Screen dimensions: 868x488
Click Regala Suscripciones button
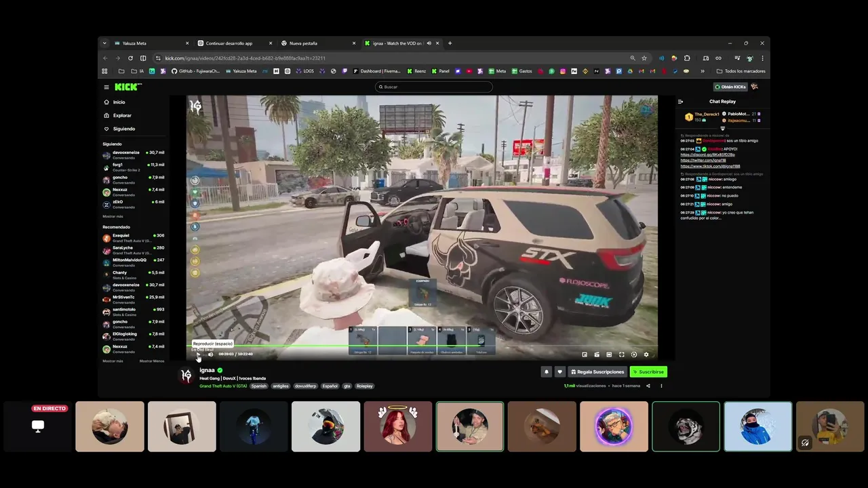(x=597, y=371)
